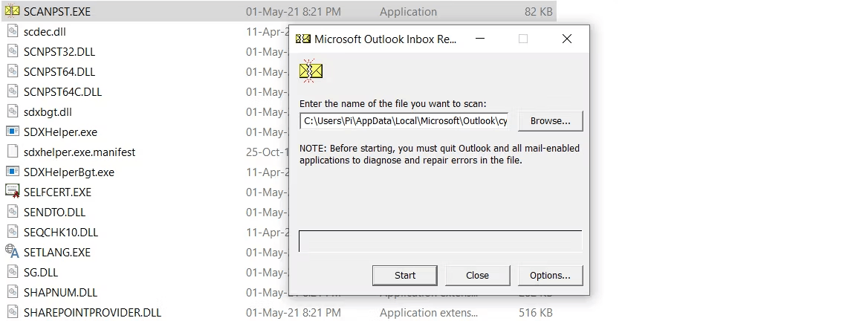Select file name SETLANG.EXE

[x=57, y=252]
